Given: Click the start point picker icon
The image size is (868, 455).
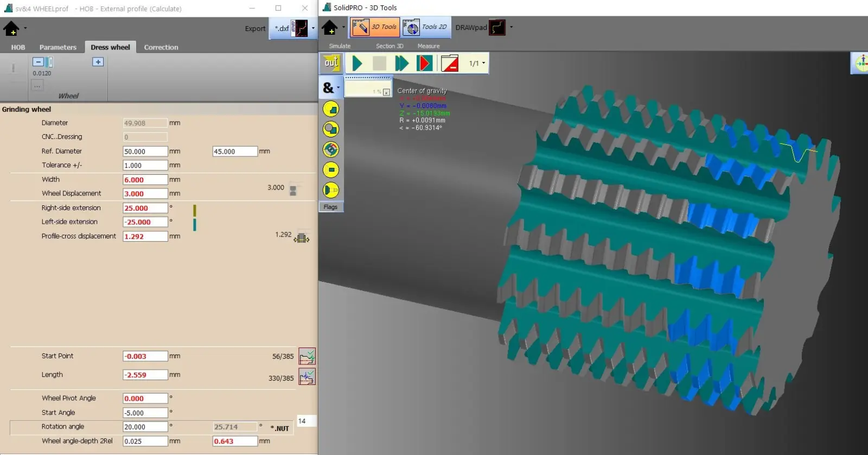Looking at the screenshot, I should [x=307, y=357].
